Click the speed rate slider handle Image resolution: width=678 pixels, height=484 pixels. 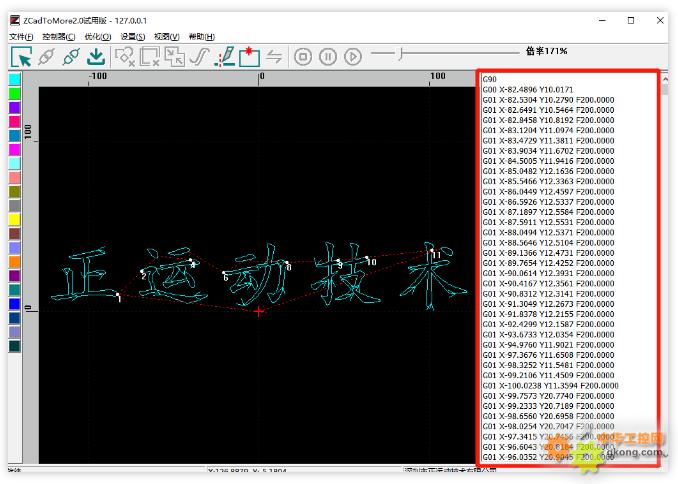[401, 54]
